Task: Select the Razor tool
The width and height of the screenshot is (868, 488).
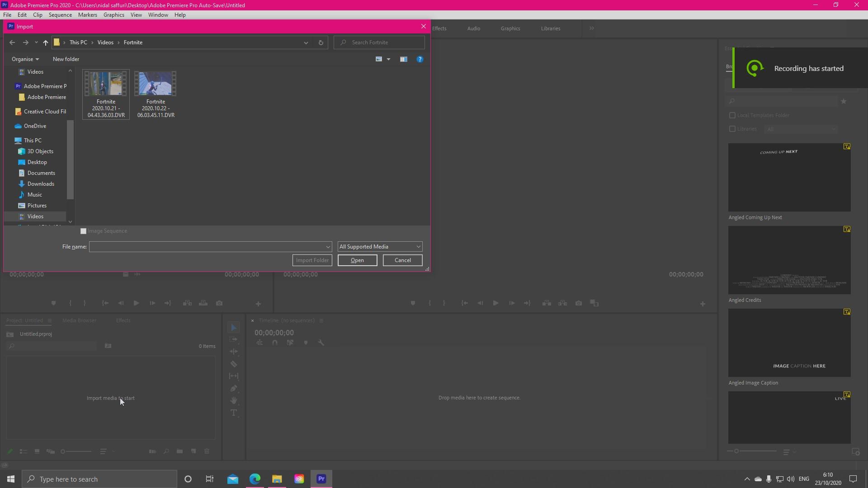Action: coord(234,364)
